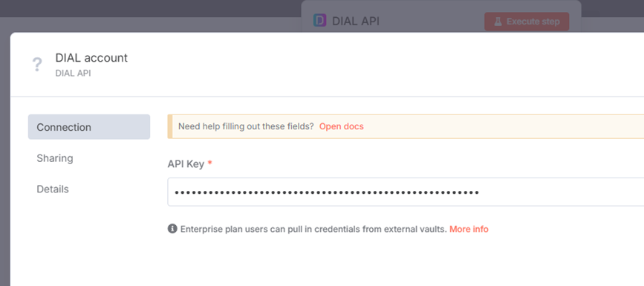Focus the API Key input field

click(x=406, y=192)
